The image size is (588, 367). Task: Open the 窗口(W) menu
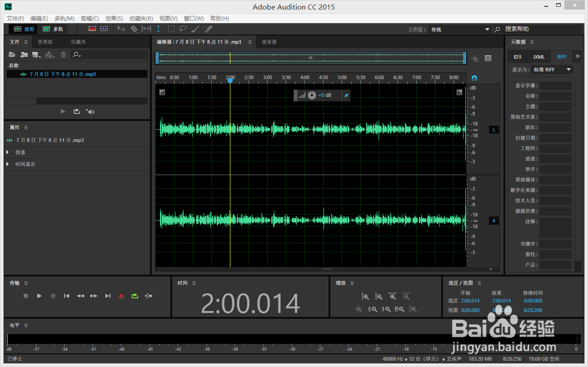pos(194,18)
